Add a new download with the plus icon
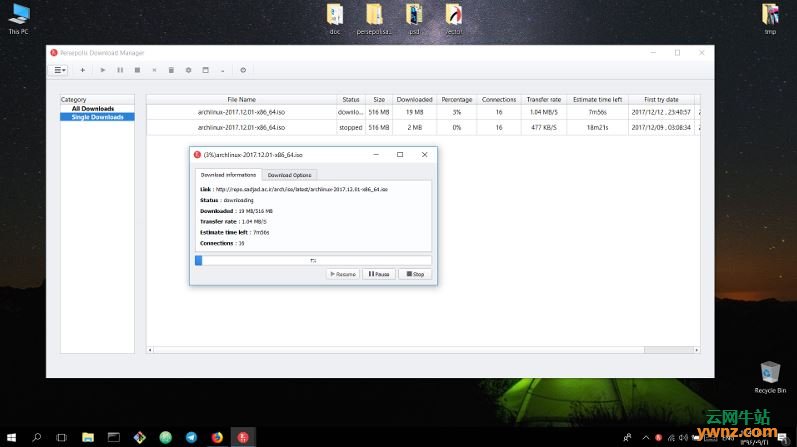 (x=82, y=70)
